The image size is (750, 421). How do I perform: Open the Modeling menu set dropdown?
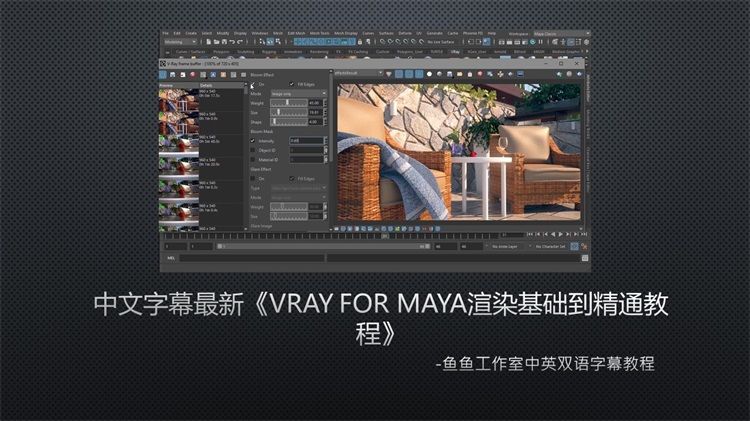pos(180,42)
